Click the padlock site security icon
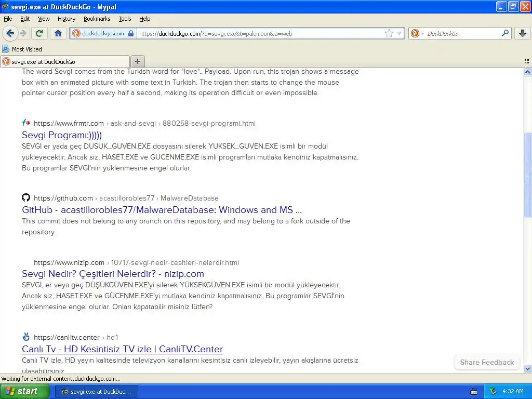 click(130, 33)
